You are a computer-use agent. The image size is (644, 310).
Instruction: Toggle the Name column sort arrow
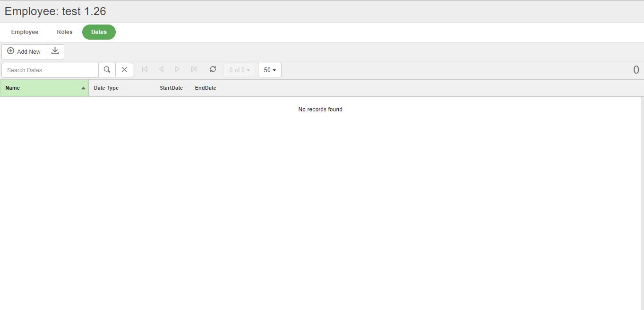coord(83,88)
